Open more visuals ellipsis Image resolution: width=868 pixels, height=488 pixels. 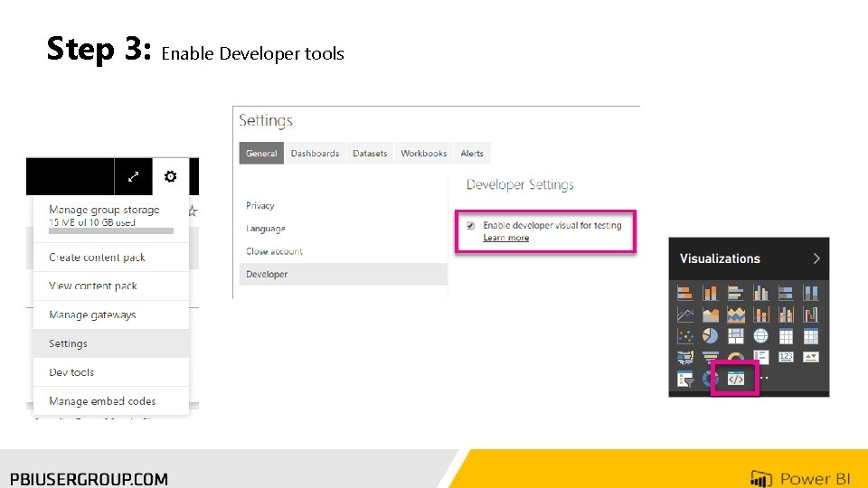coord(764,378)
